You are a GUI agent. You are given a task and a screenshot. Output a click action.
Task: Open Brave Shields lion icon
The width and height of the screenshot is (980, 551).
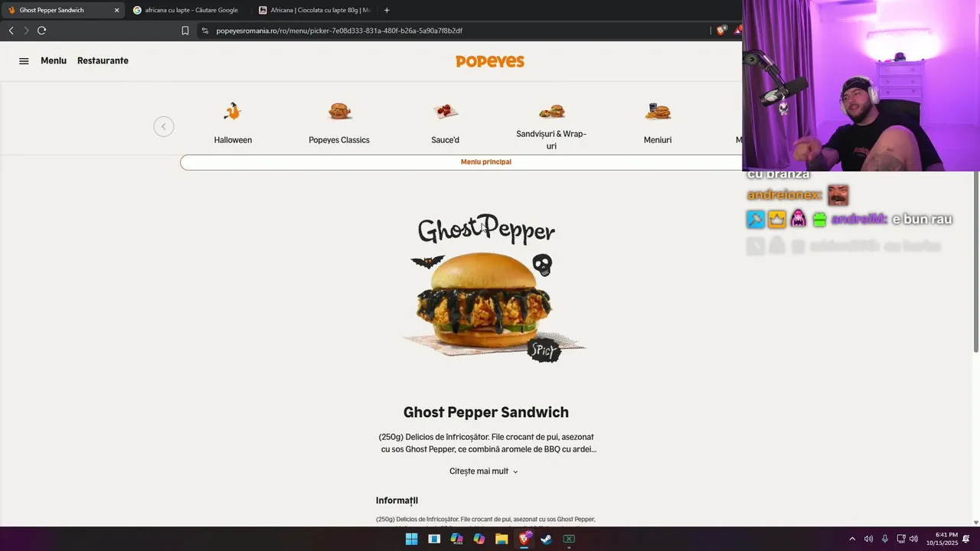(x=720, y=31)
